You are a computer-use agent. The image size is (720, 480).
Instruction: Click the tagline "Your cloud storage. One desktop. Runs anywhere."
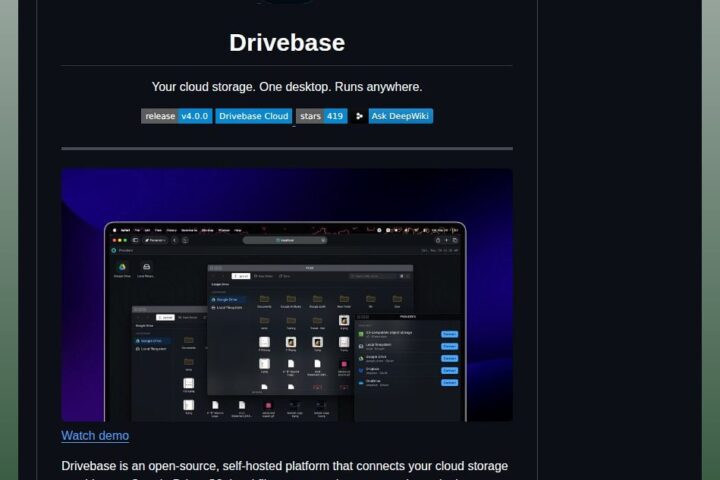click(287, 87)
